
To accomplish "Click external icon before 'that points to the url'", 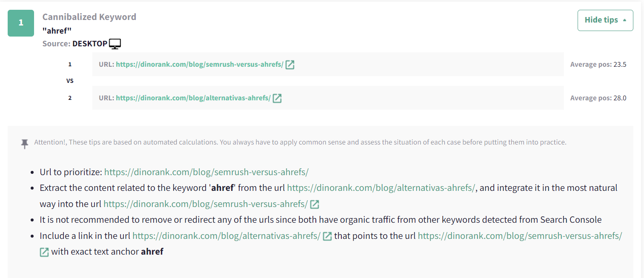I will point(327,236).
